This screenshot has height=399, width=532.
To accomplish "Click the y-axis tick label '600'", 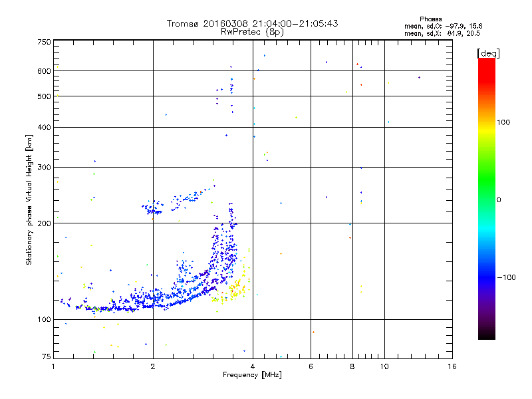I will coord(44,71).
